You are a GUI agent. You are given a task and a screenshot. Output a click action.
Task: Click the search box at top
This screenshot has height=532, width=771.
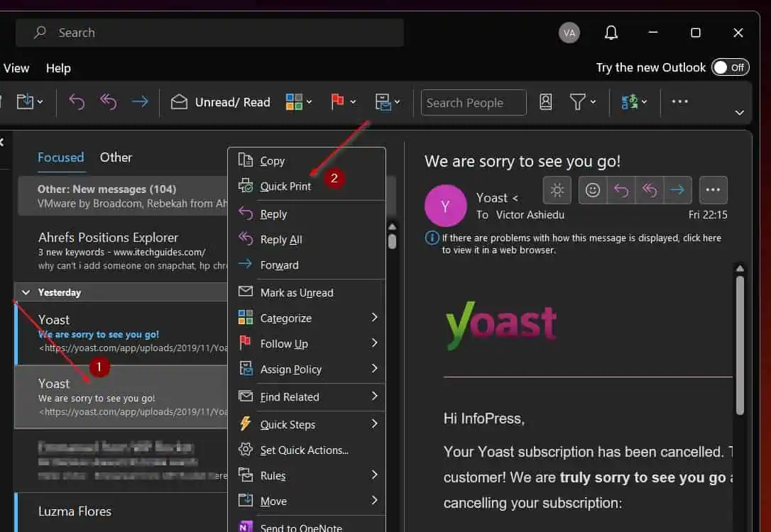210,33
